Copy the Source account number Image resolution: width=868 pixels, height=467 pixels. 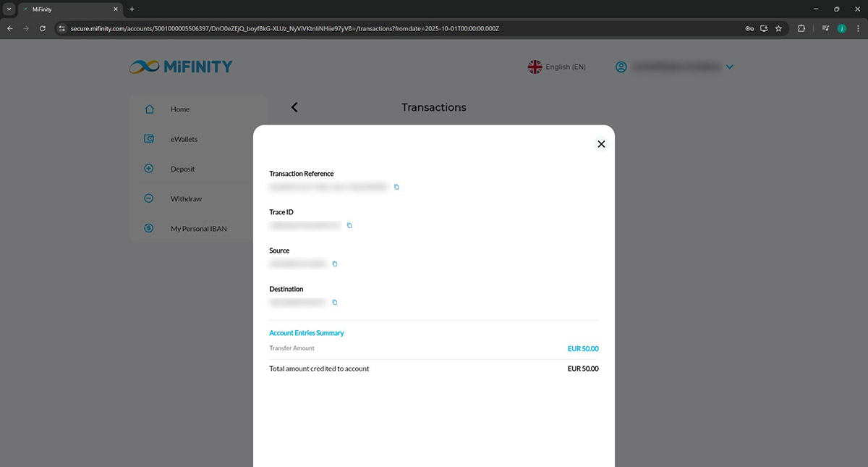click(335, 264)
